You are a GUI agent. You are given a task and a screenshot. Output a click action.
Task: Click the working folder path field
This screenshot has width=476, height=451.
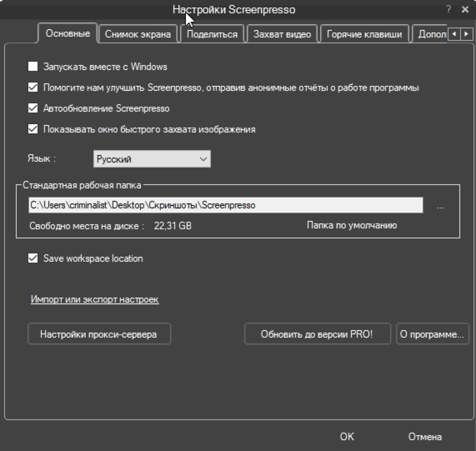pos(226,205)
